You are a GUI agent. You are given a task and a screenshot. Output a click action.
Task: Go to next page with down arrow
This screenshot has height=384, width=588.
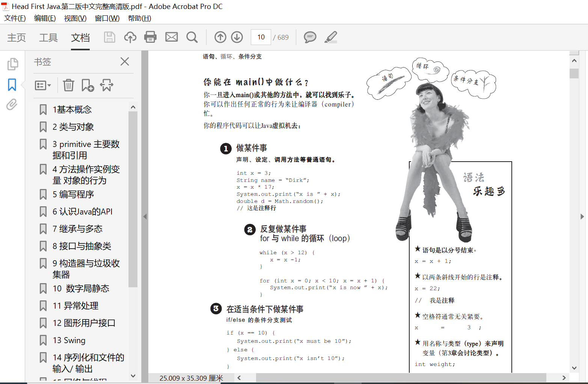click(237, 37)
